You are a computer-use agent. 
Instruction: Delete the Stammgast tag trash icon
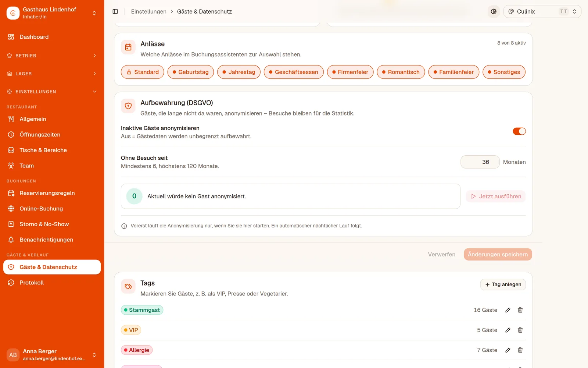point(520,310)
